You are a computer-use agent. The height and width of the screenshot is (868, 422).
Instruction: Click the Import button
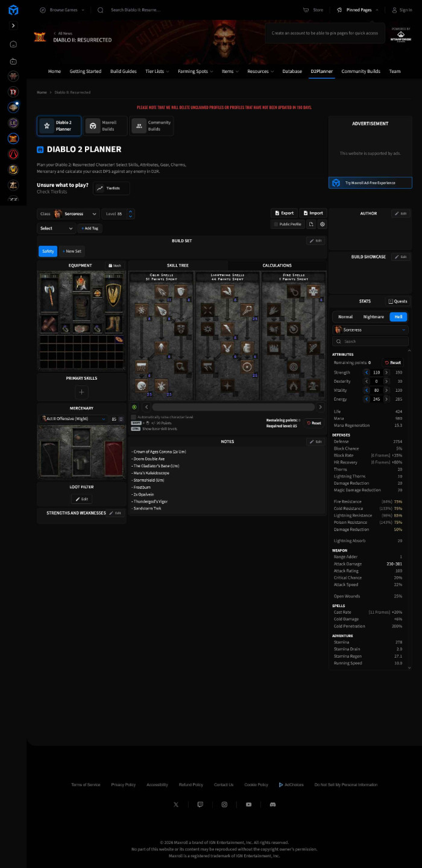tap(313, 213)
